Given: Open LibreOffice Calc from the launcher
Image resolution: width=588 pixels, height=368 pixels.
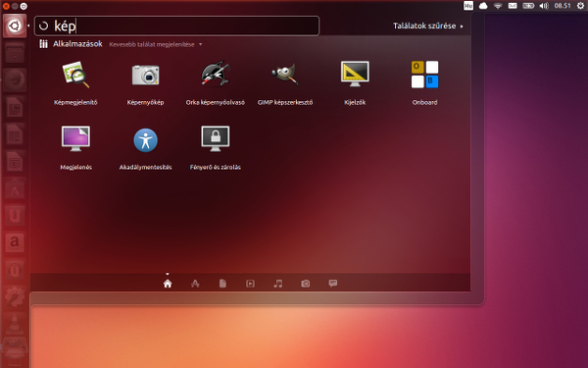Looking at the screenshot, I should tap(15, 134).
